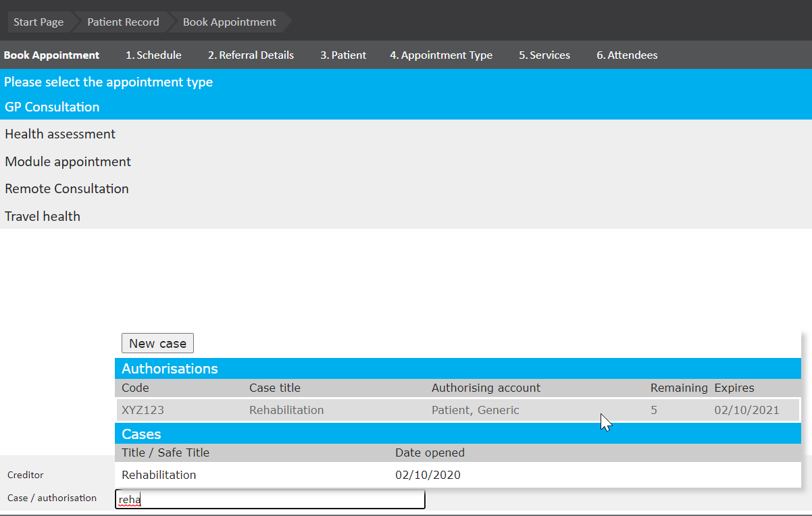The image size is (812, 516).
Task: Select Remote Consultation option
Action: [x=66, y=189]
